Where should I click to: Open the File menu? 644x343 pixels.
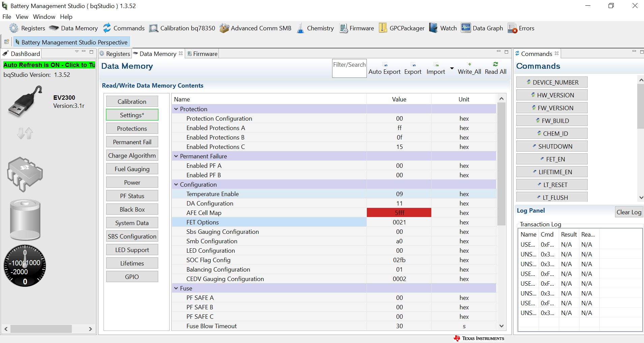pos(7,17)
